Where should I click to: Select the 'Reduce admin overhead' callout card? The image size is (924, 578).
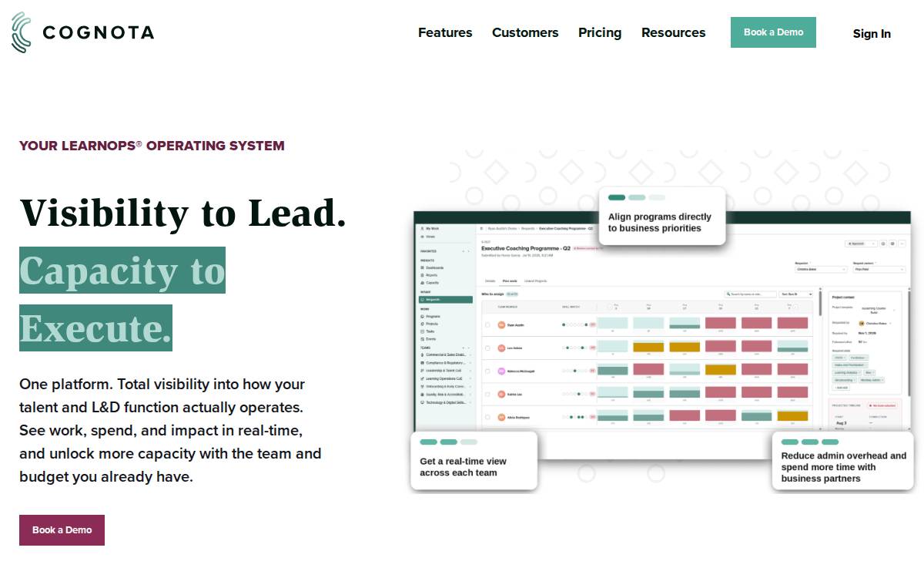point(843,460)
